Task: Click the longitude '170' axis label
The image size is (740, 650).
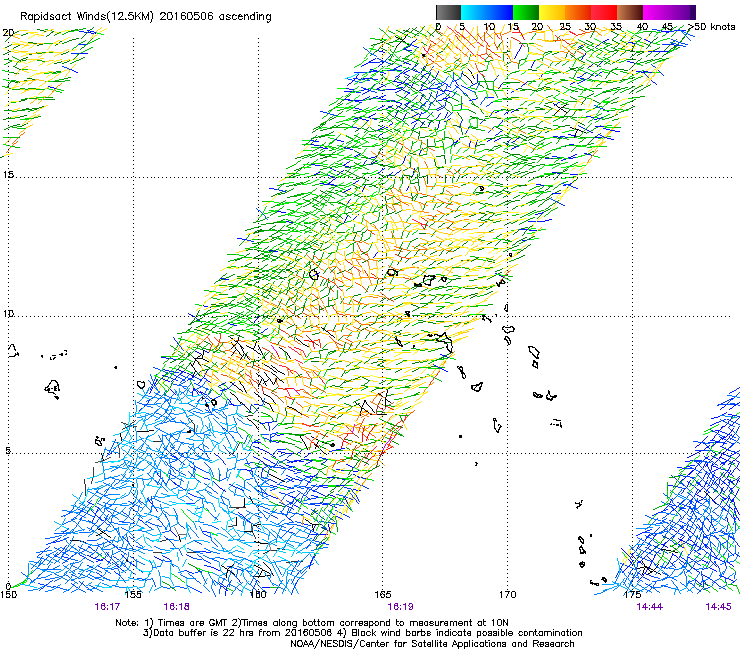Action: (x=508, y=594)
